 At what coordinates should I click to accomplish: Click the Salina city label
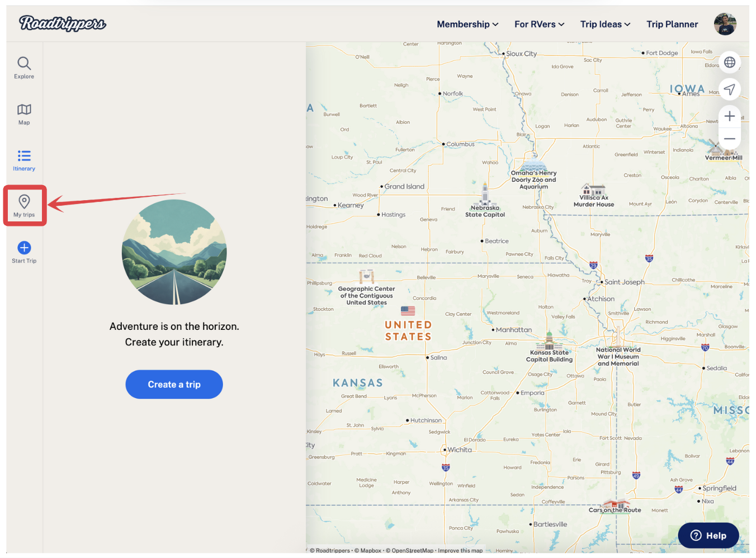[x=438, y=357]
